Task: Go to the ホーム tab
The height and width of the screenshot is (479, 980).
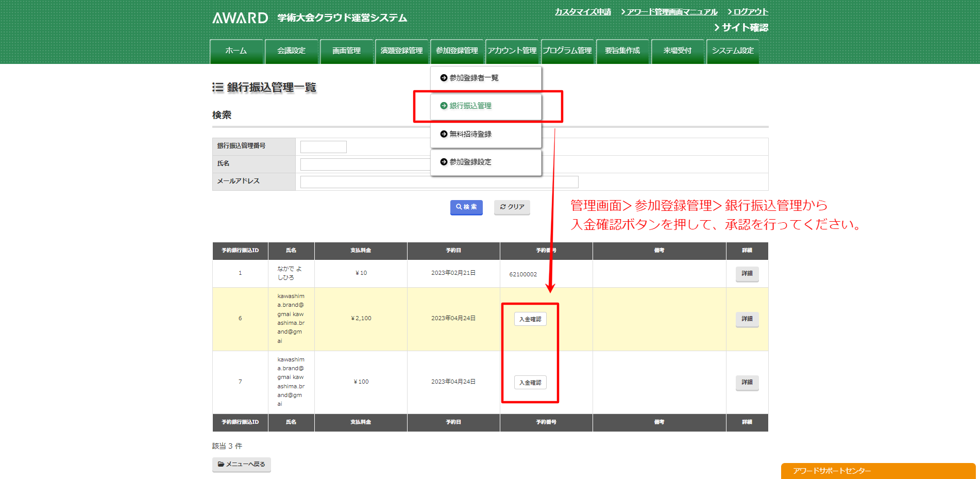Action: (236, 51)
